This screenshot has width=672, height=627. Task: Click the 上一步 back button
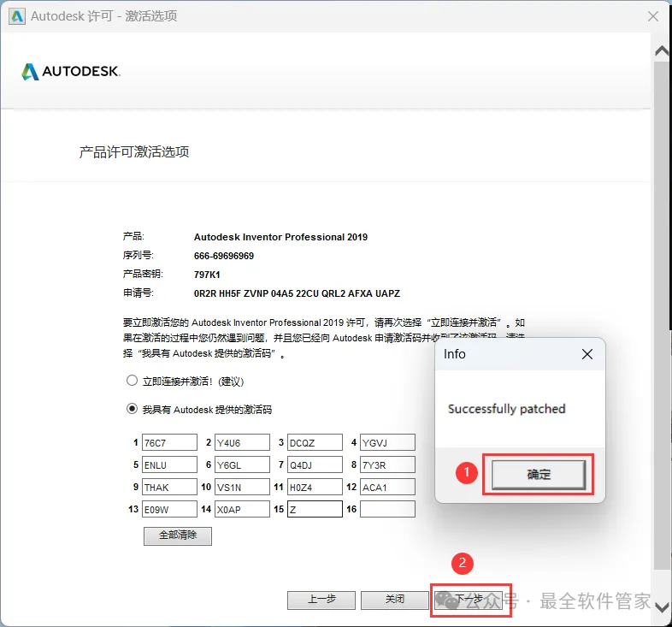pyautogui.click(x=321, y=600)
